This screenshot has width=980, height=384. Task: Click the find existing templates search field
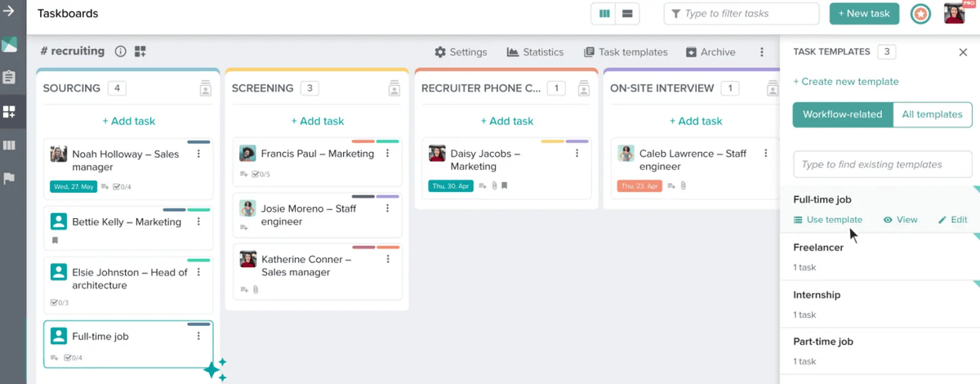(x=882, y=164)
